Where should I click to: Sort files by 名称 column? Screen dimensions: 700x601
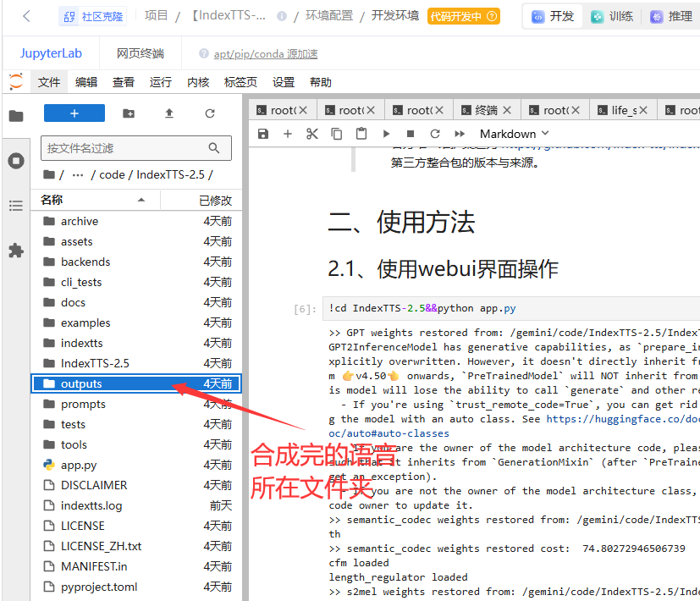pos(95,200)
